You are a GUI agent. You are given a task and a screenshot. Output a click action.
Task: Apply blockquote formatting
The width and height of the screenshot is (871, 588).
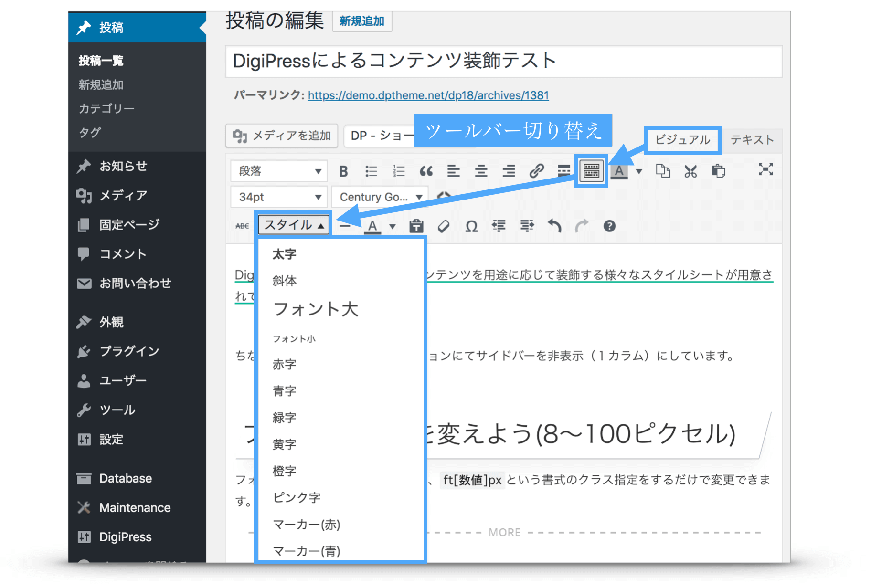pos(426,171)
